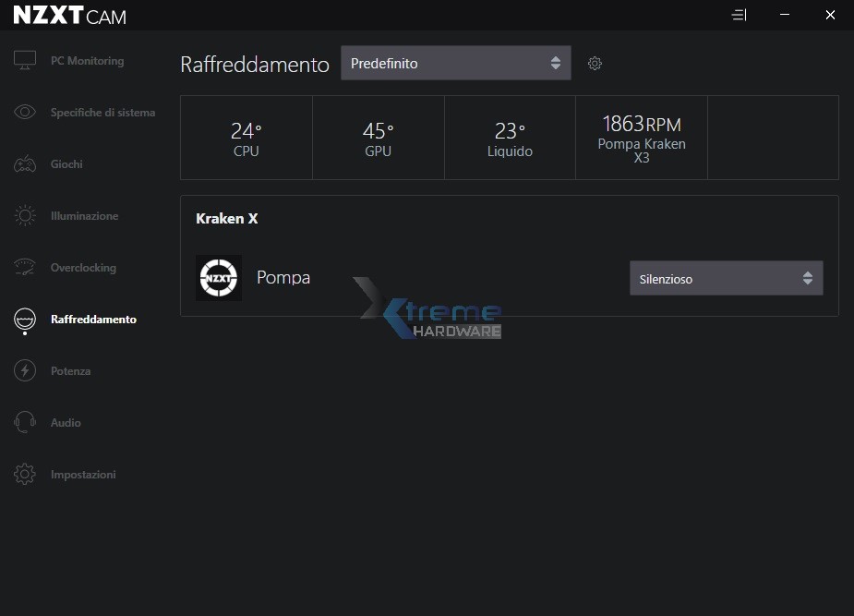Select the Potenza lightning bolt icon
Screen dimensions: 854x616
25,371
